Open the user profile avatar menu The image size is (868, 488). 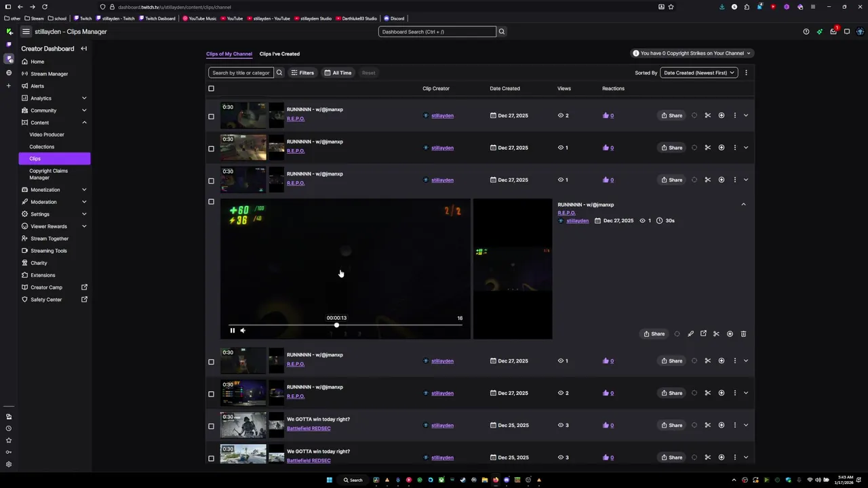tap(860, 31)
